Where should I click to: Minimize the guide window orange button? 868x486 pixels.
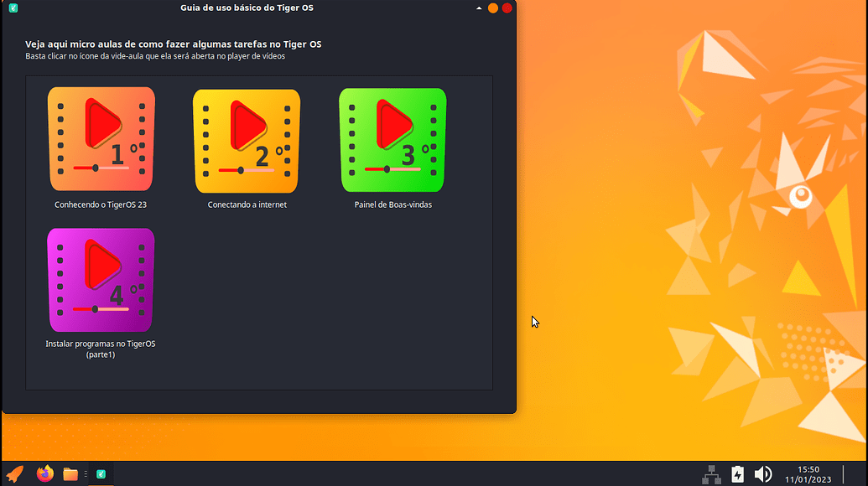(x=492, y=8)
